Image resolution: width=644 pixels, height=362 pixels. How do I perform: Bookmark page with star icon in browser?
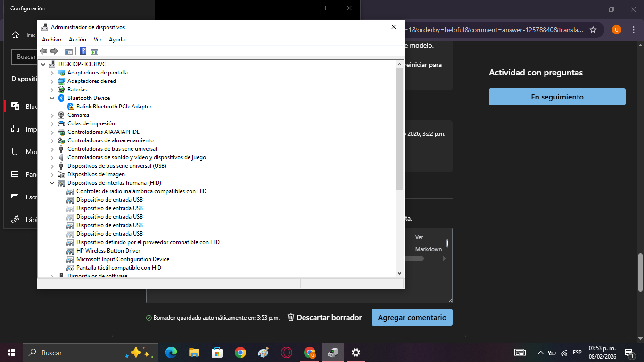(x=593, y=30)
